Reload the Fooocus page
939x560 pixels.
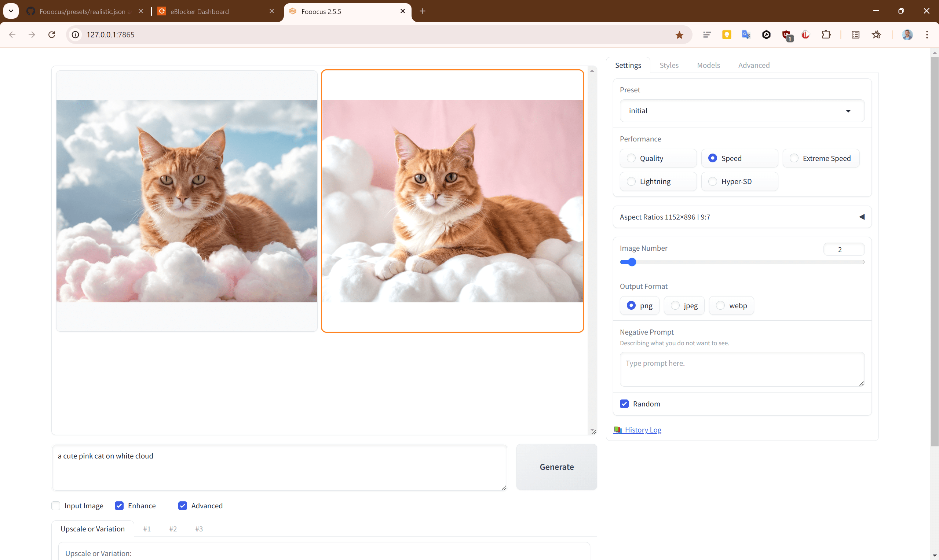(52, 35)
